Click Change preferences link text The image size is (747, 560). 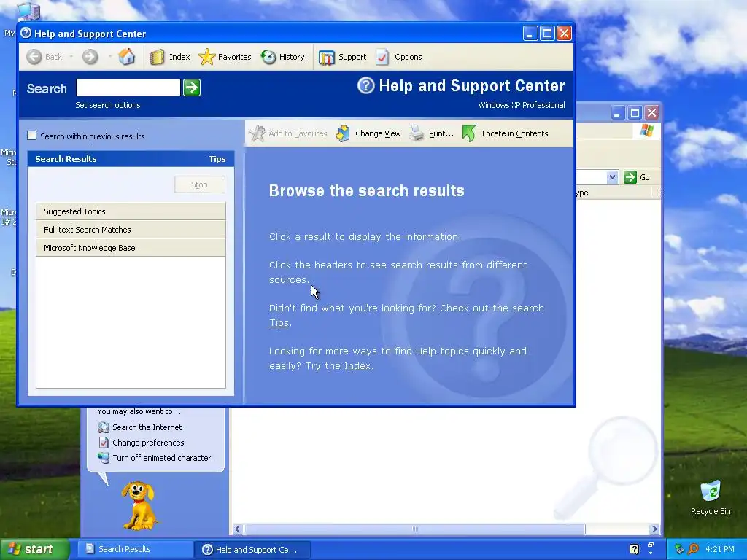(x=148, y=443)
